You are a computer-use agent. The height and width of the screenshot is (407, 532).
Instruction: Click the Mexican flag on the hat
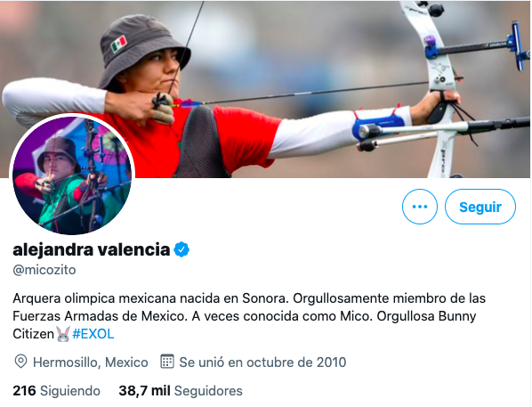(119, 44)
